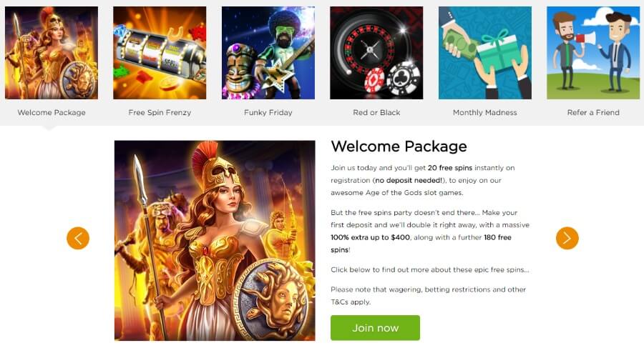Click the Welcome Package heading
The image size is (644, 353).
399,146
